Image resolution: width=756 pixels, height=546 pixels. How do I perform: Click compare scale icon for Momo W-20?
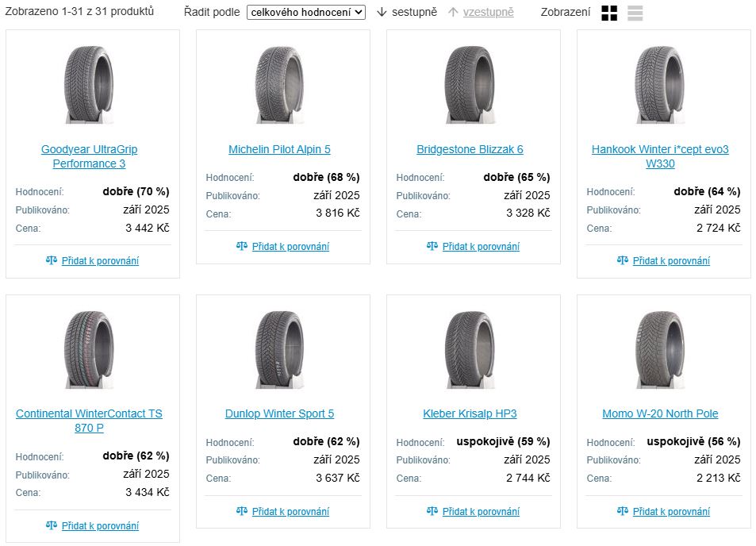(x=623, y=511)
